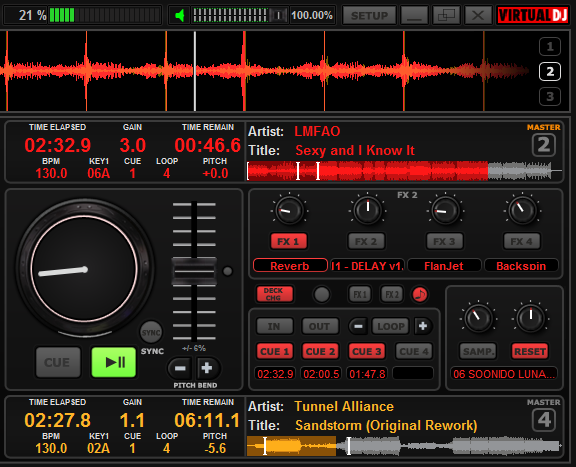The image size is (576, 467).
Task: Toggle FX 1 effect on
Action: point(289,241)
